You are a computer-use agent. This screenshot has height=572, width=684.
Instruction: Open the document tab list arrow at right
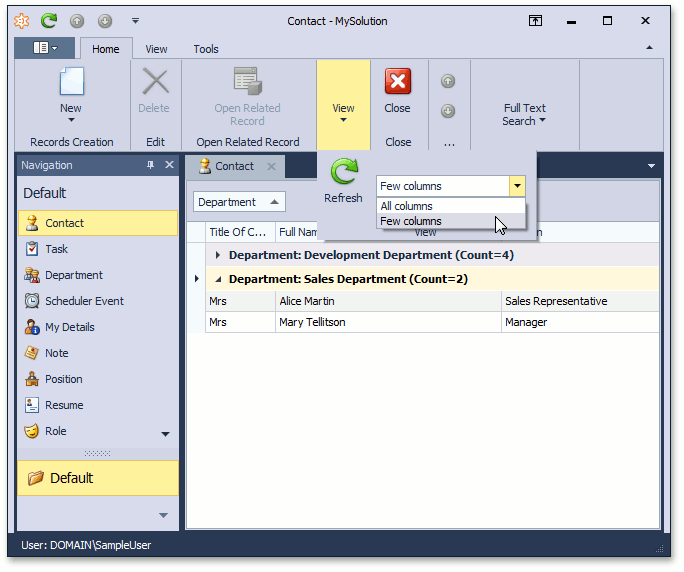(651, 166)
